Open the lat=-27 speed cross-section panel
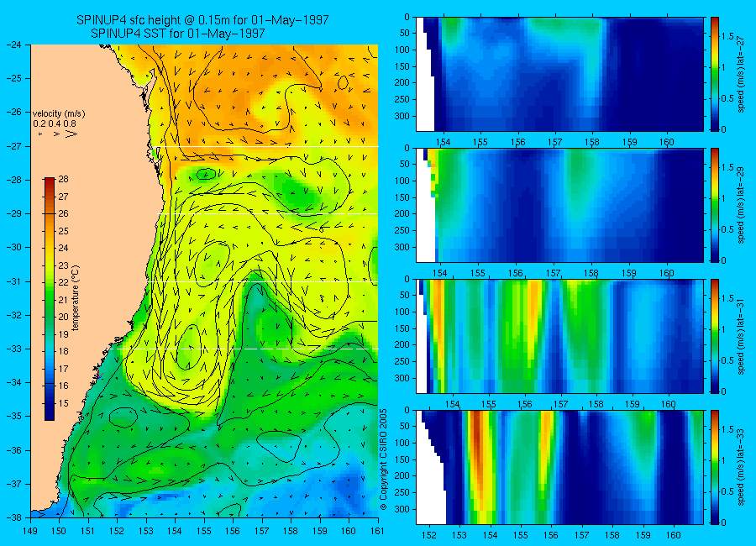Image resolution: width=756 pixels, height=546 pixels. click(x=559, y=74)
